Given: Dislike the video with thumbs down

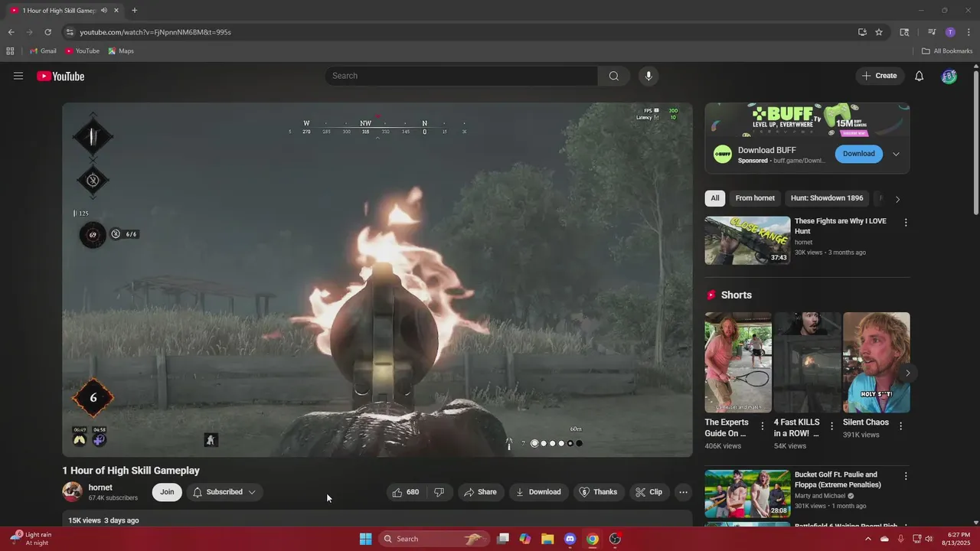Looking at the screenshot, I should pyautogui.click(x=439, y=492).
